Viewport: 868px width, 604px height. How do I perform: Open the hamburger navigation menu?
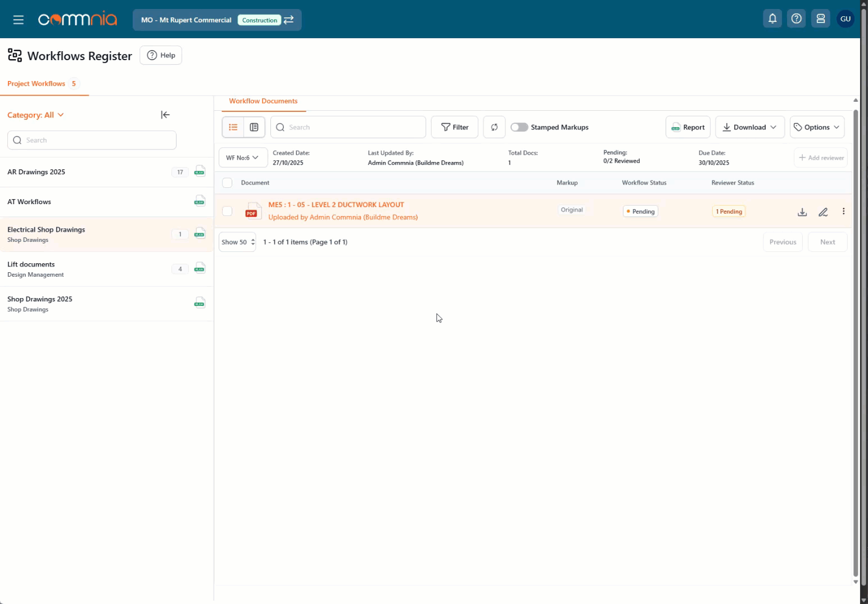[x=18, y=20]
